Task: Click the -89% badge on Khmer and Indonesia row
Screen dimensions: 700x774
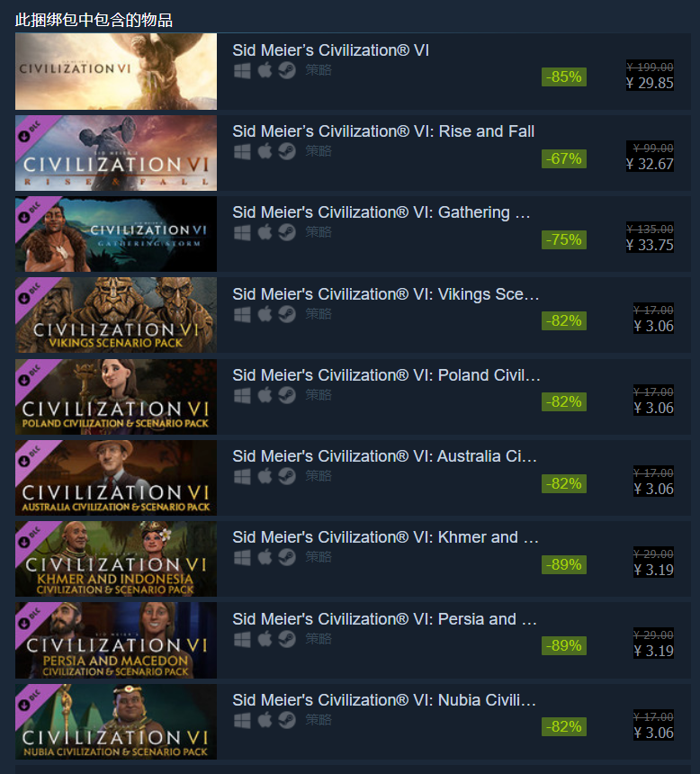Action: [x=564, y=564]
